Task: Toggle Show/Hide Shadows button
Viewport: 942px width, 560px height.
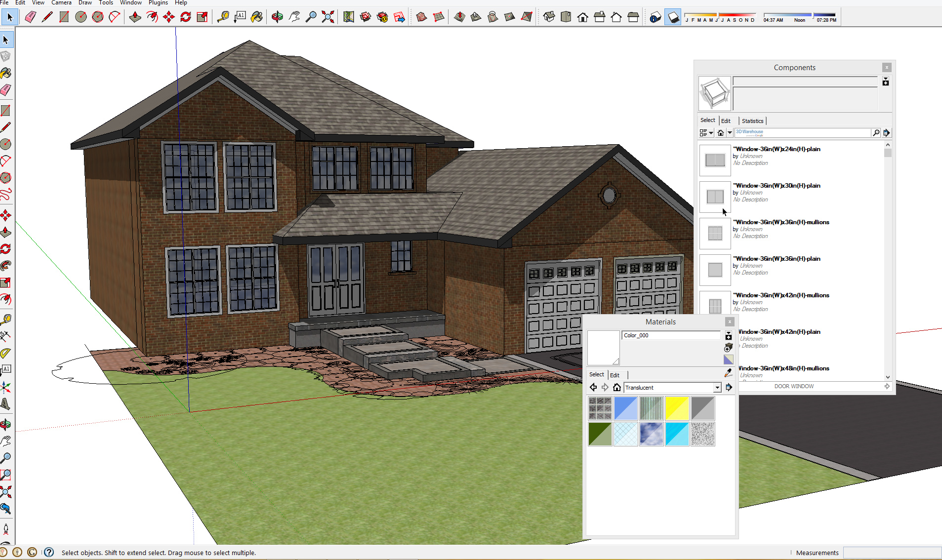Action: tap(673, 18)
